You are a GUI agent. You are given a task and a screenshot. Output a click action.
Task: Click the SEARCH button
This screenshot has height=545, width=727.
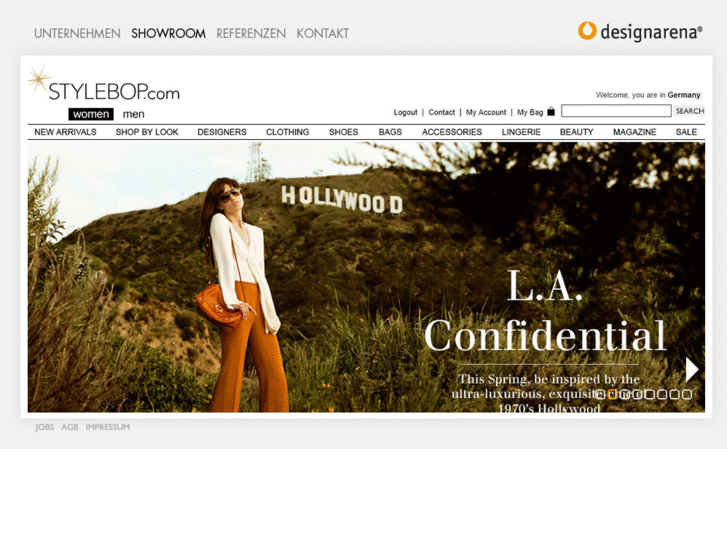689,111
